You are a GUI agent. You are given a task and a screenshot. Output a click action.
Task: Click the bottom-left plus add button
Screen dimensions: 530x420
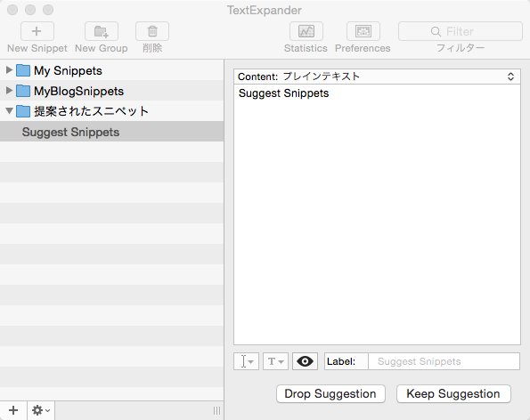point(13,410)
